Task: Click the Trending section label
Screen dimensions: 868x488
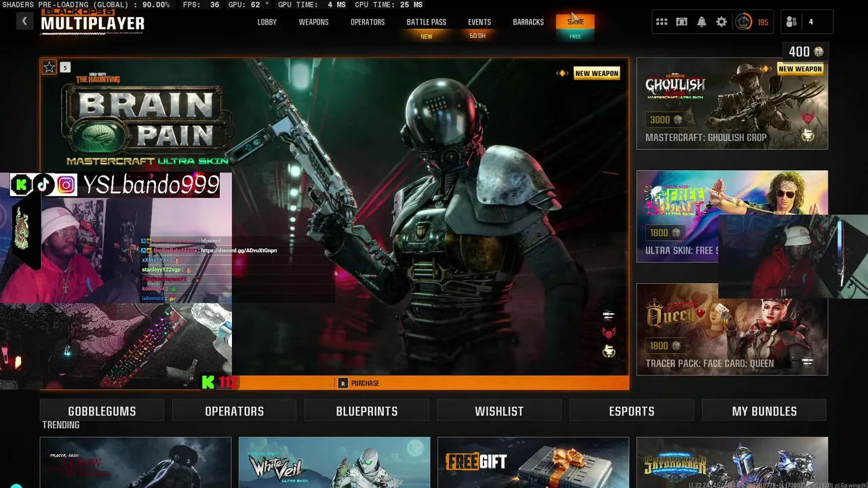Action: tap(61, 425)
